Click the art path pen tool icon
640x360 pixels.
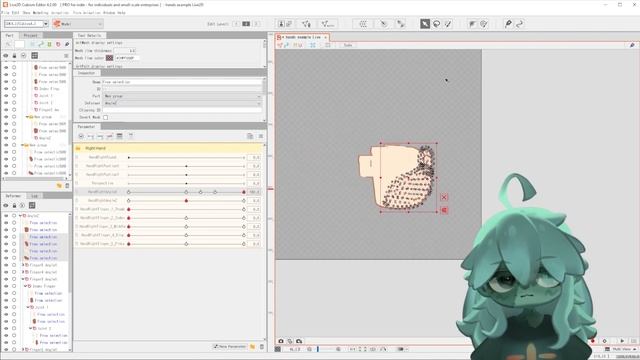point(508,24)
